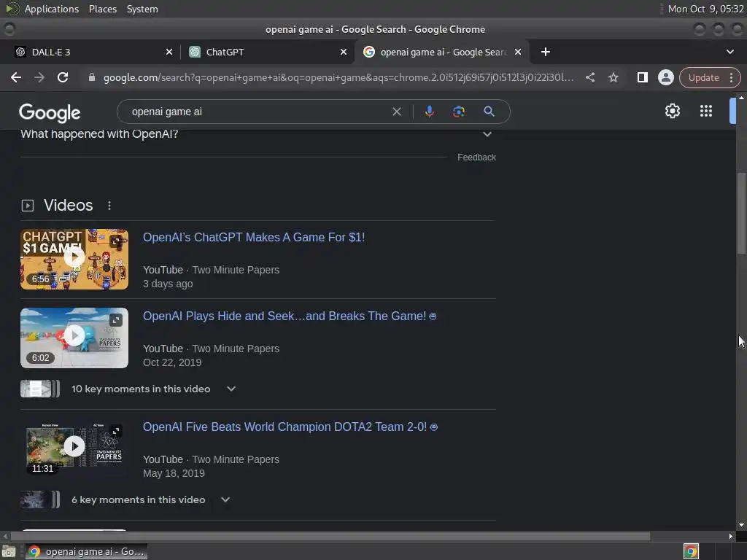The width and height of the screenshot is (747, 560).
Task: Click the taskbar "openai game ai" window button
Action: point(86,551)
